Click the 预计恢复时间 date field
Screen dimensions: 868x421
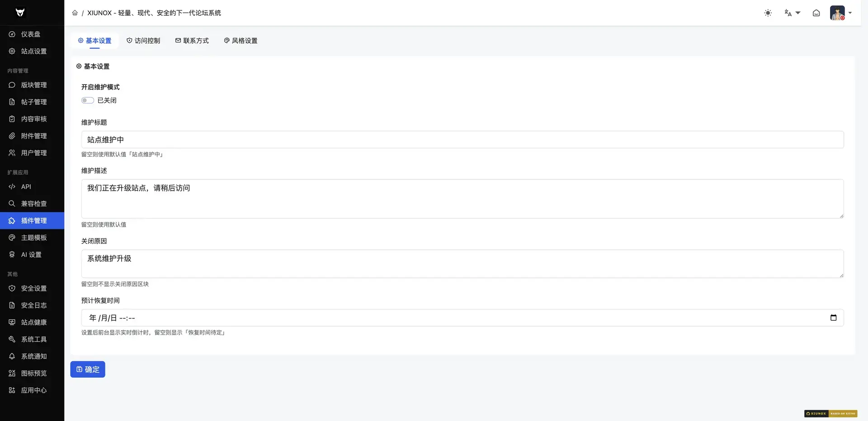point(462,318)
